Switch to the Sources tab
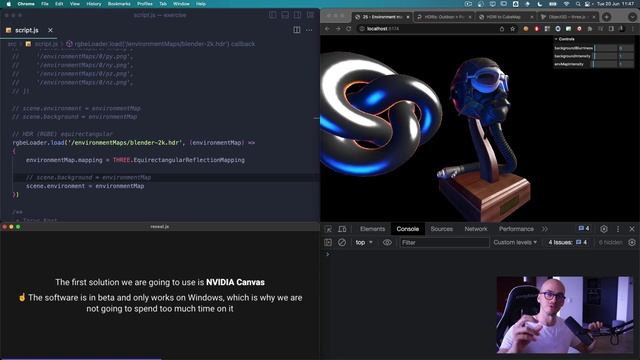This screenshot has width=640, height=360. point(441,229)
